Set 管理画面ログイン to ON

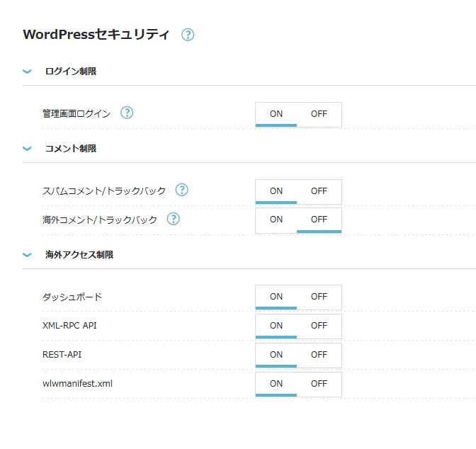(276, 113)
